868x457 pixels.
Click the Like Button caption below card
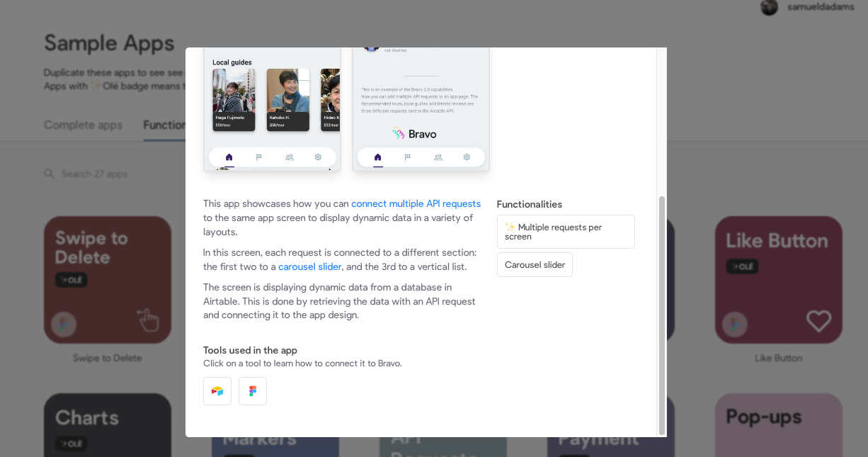779,358
